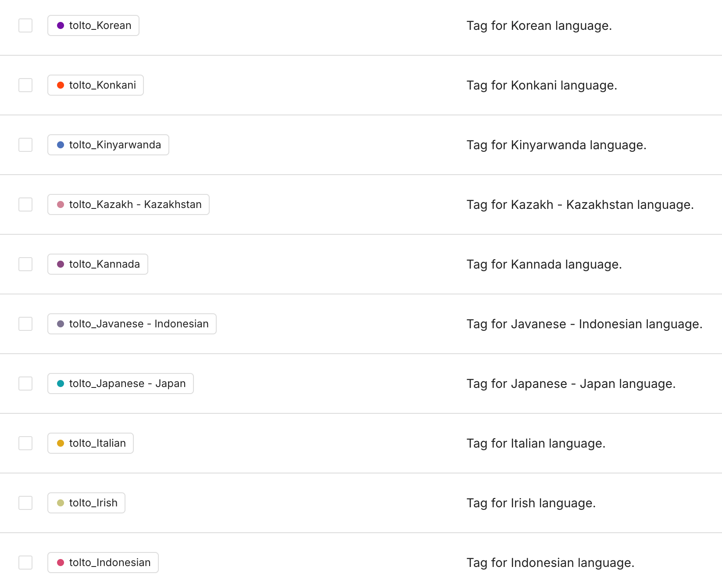Tick the tolto_Kinyarwanda checkbox
This screenshot has width=722, height=588.
(x=25, y=145)
